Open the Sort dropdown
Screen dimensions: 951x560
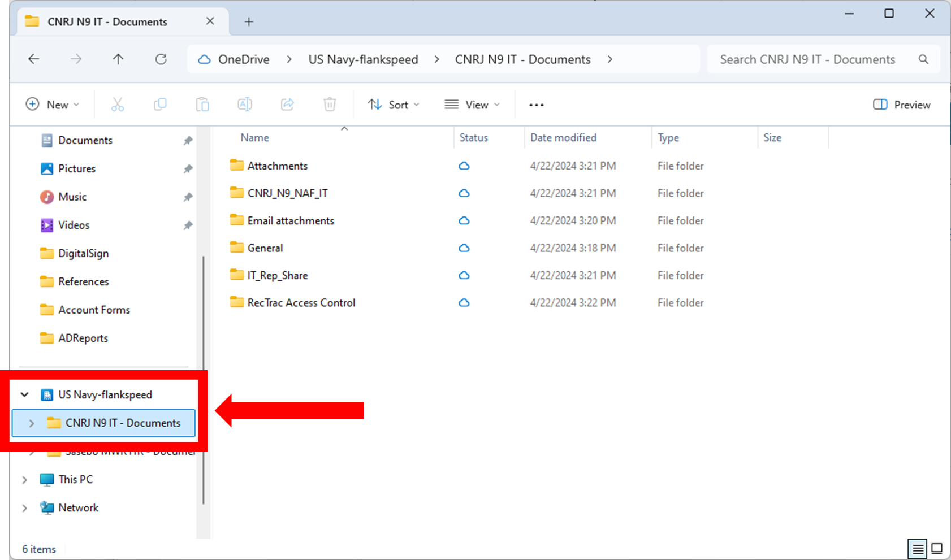point(394,104)
